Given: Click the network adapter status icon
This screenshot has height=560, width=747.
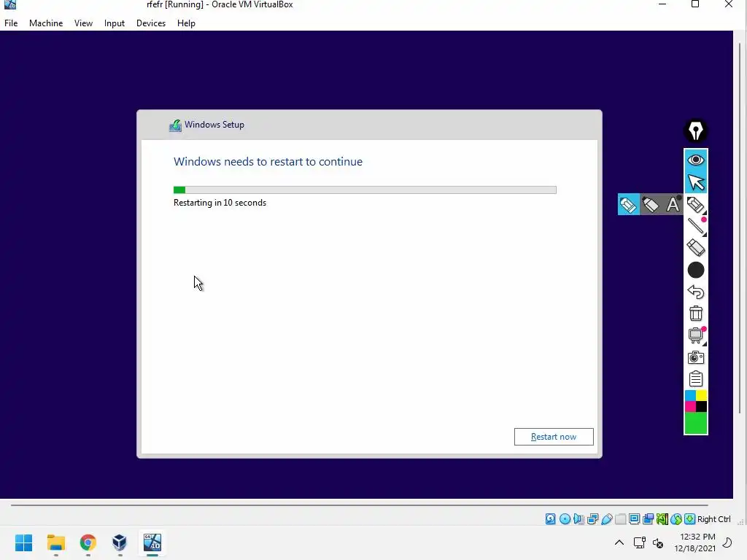Looking at the screenshot, I should [x=592, y=519].
